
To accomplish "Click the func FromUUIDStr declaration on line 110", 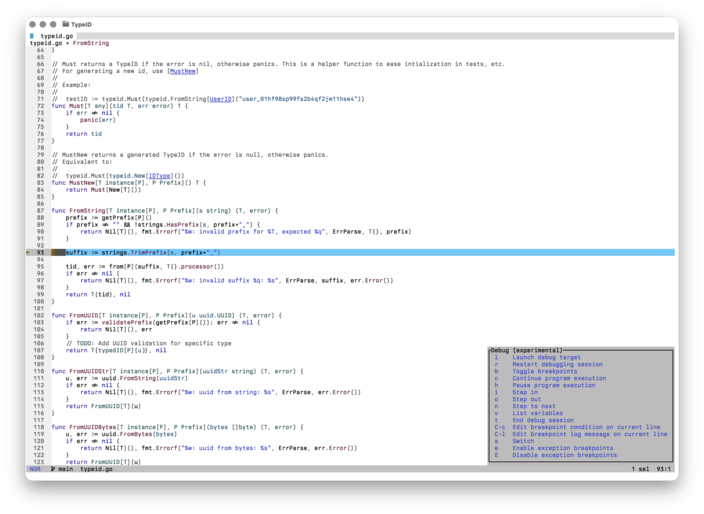I will pyautogui.click(x=177, y=371).
